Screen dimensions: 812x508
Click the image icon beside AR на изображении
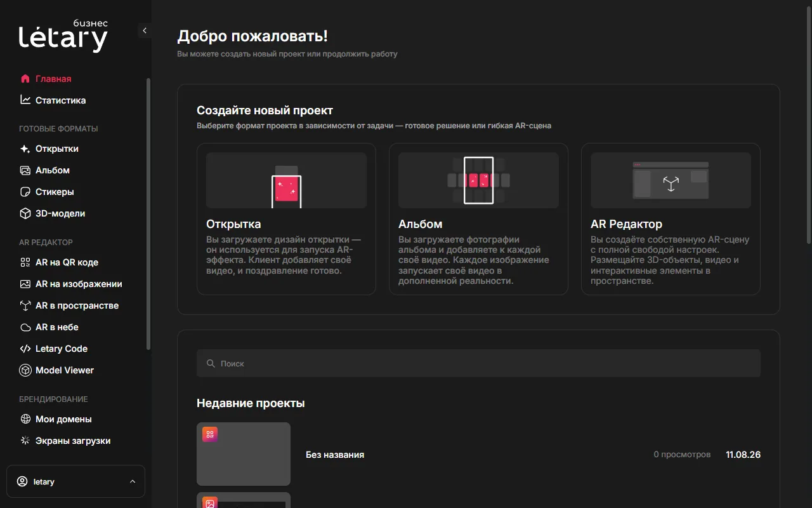[25, 284]
